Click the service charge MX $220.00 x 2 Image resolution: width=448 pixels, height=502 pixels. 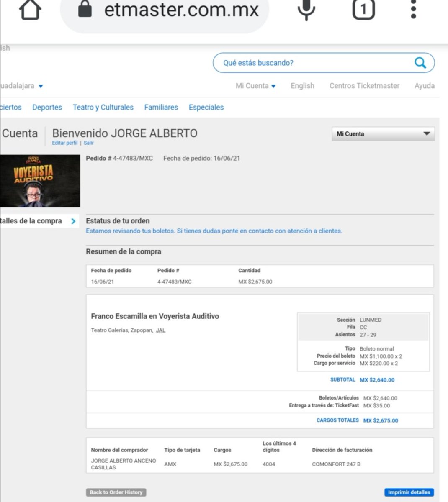[x=378, y=364]
